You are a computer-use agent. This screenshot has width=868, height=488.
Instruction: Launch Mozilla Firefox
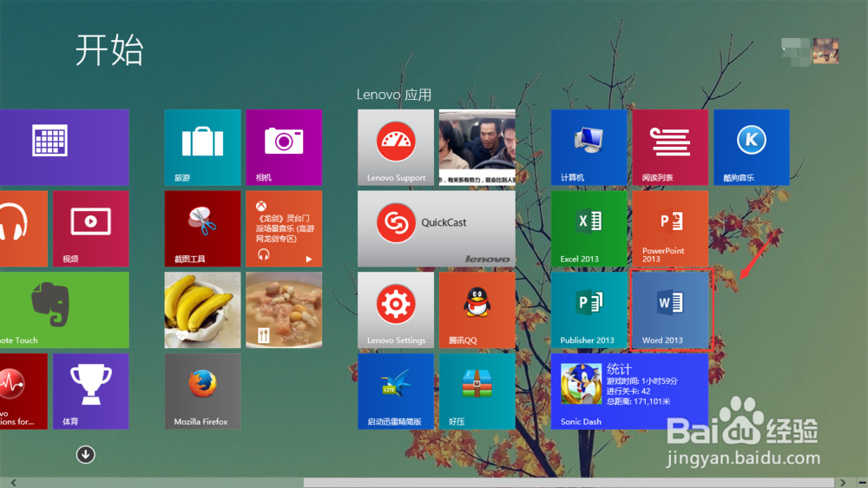[x=202, y=392]
